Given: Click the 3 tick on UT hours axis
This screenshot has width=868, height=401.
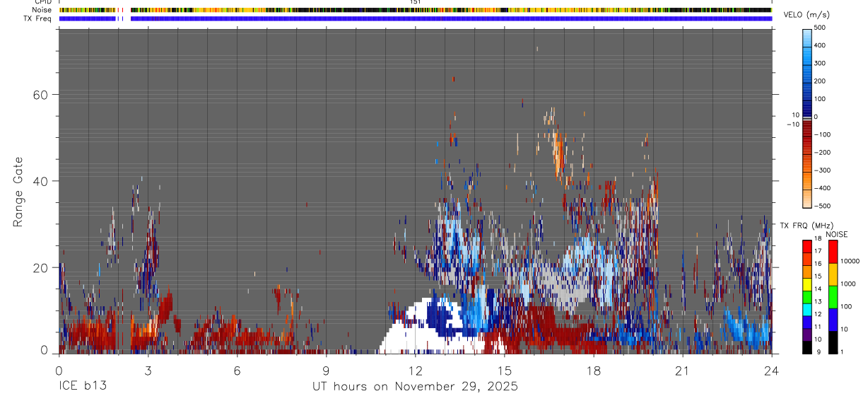Looking at the screenshot, I should pyautogui.click(x=148, y=370).
